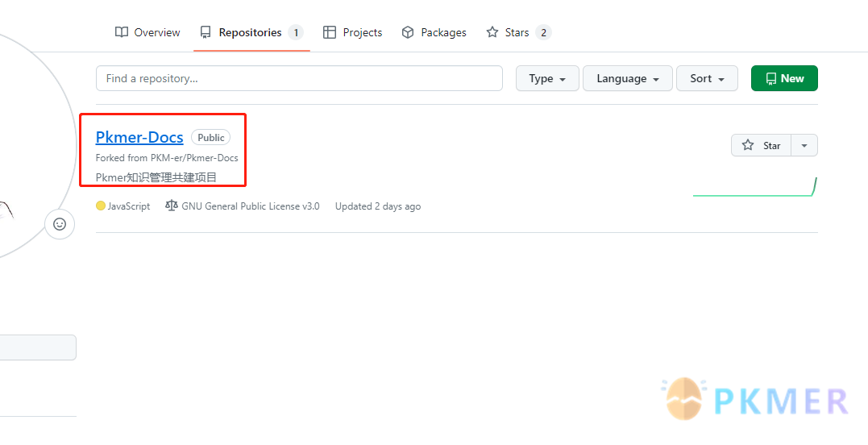Screen dimensions: 868x445
Task: Create a repository with the New button
Action: pyautogui.click(x=784, y=78)
